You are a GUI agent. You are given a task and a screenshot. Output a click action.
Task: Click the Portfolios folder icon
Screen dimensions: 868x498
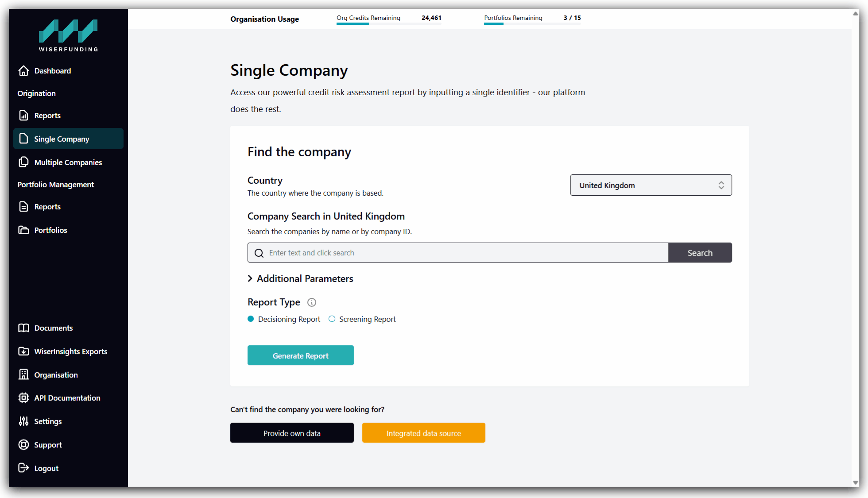(23, 230)
